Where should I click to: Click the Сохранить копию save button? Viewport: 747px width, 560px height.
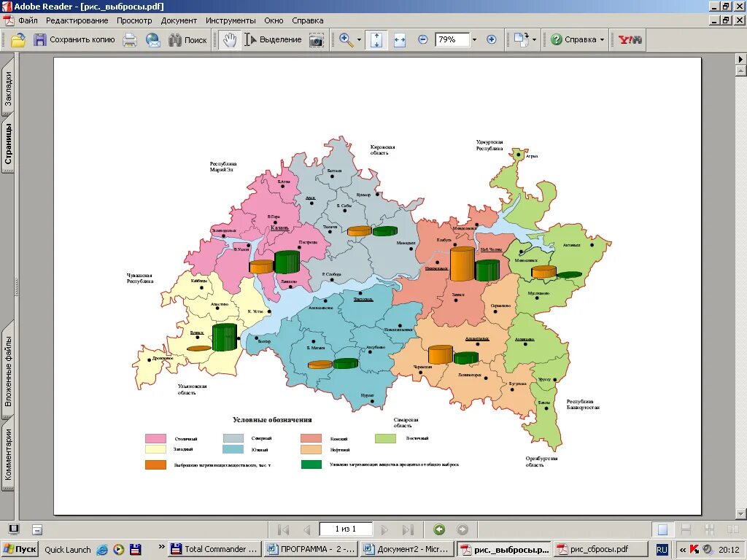74,40
